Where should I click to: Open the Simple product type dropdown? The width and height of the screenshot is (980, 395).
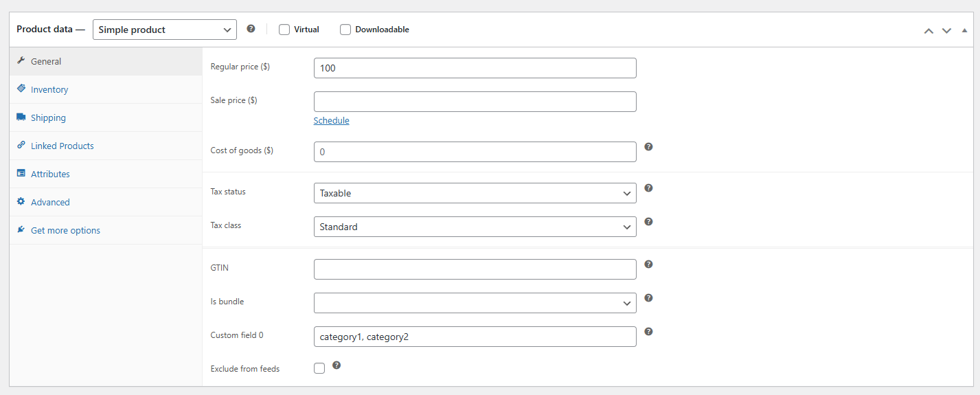(x=165, y=30)
